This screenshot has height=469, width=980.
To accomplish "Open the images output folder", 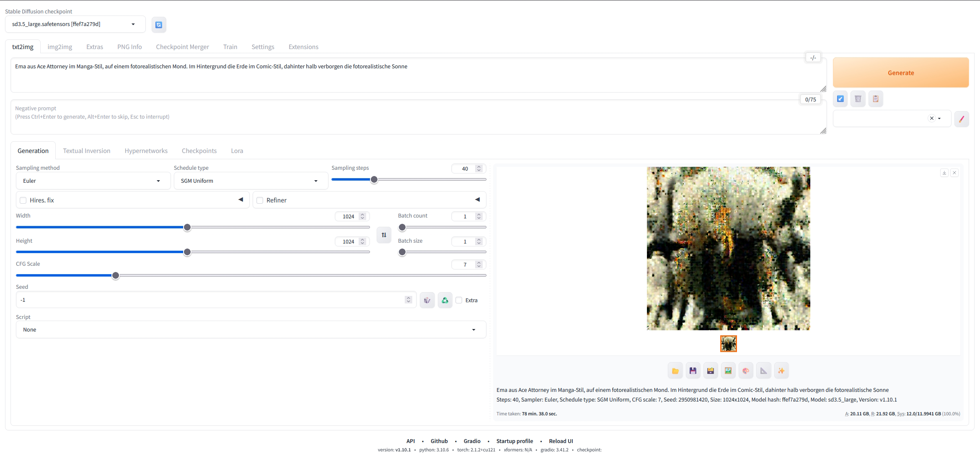I will point(675,371).
